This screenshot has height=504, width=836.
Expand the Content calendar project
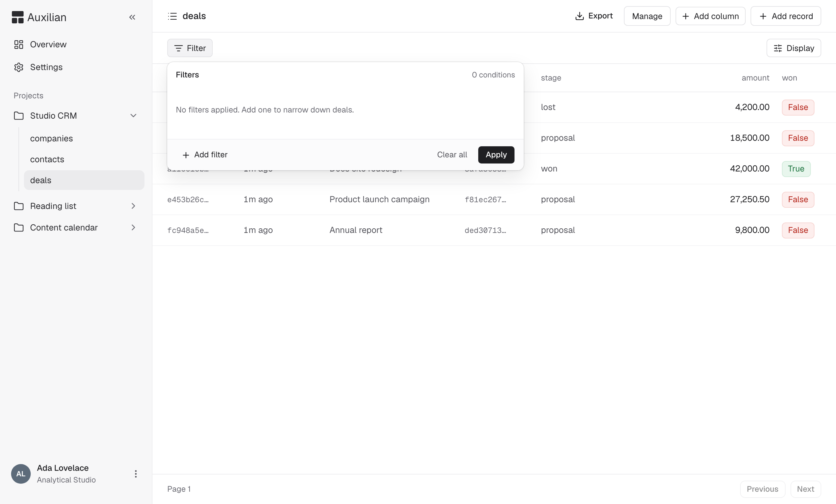pyautogui.click(x=133, y=228)
